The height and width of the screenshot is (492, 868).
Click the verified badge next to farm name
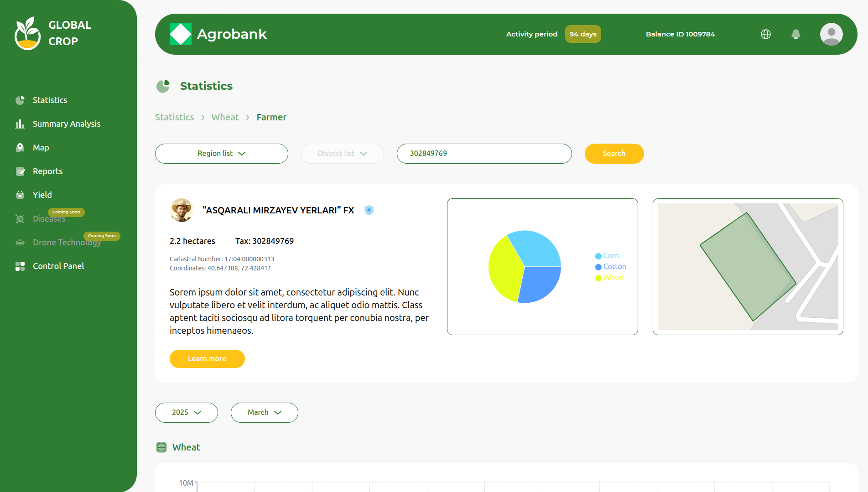tap(369, 210)
